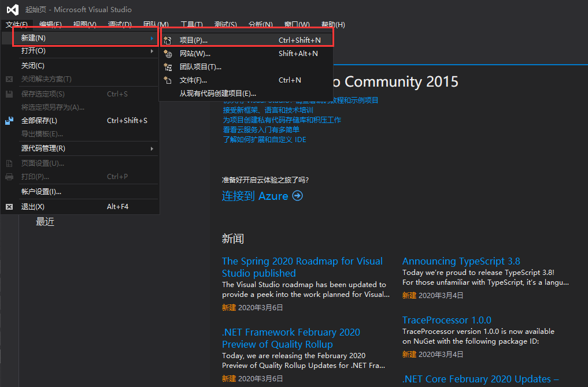
Task: Expand the 源代码管理(R) submenu arrow
Action: pyautogui.click(x=152, y=148)
